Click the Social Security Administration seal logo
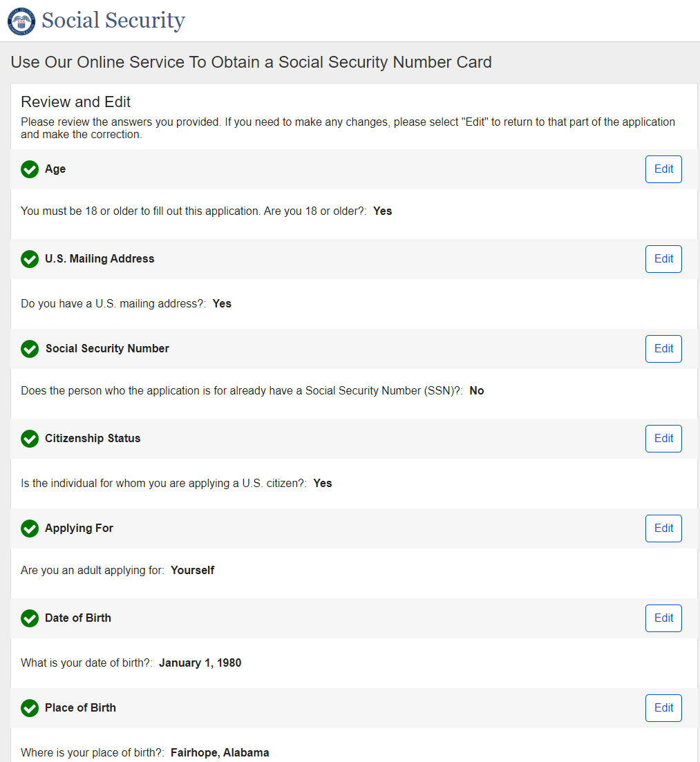Image resolution: width=700 pixels, height=762 pixels. point(21,21)
